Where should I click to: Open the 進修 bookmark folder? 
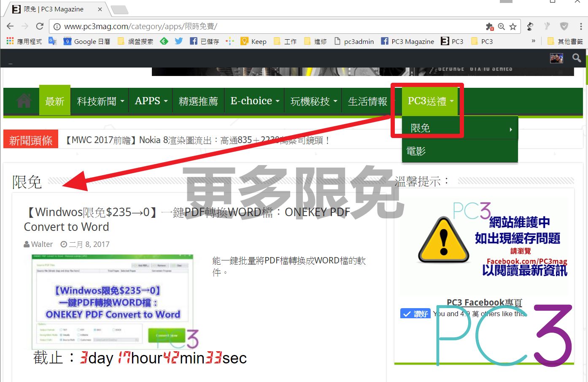click(x=316, y=41)
